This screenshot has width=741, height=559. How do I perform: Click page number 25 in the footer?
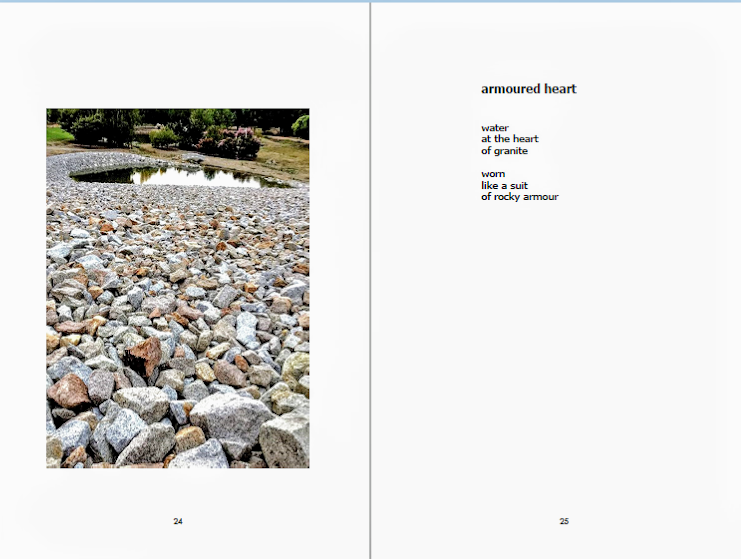pos(564,521)
